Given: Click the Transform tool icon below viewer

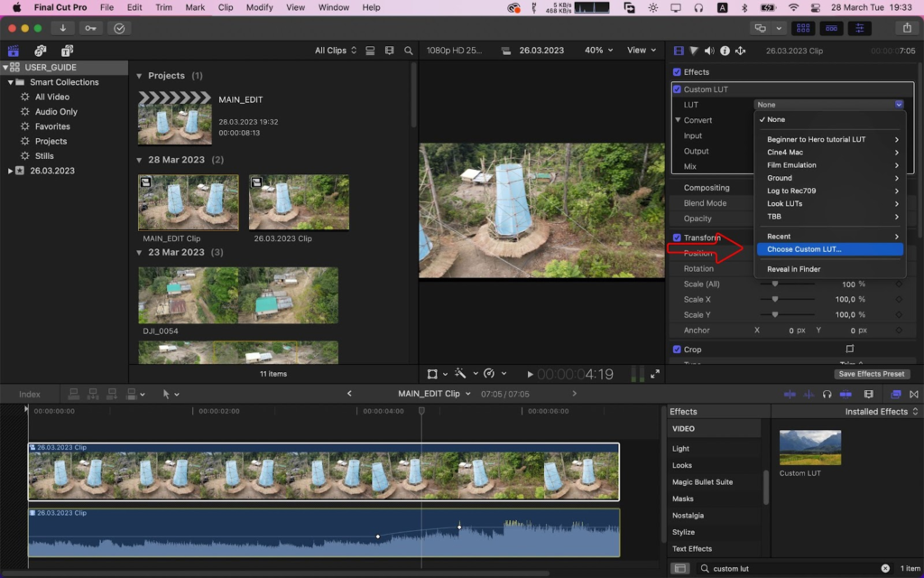Looking at the screenshot, I should click(x=432, y=374).
